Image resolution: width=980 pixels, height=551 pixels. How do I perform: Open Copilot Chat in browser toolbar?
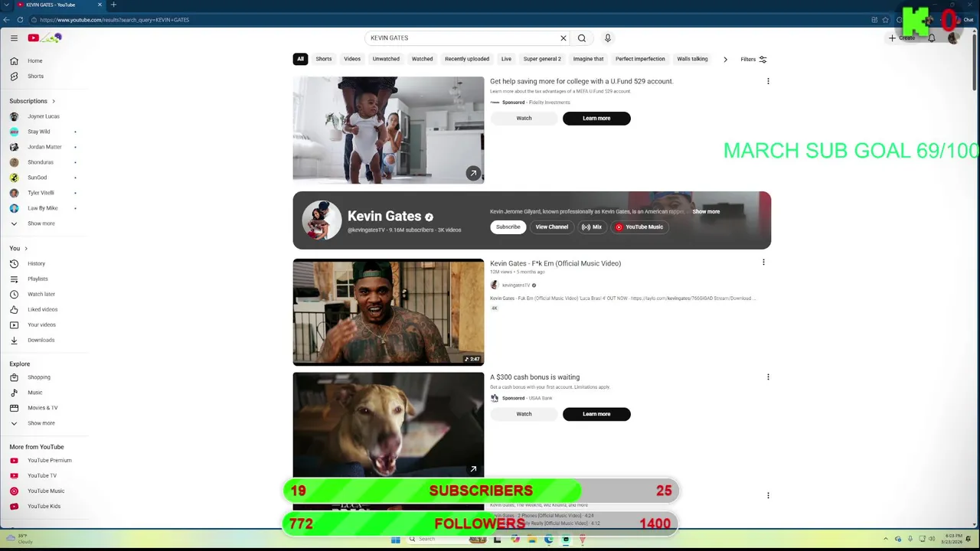pos(965,20)
